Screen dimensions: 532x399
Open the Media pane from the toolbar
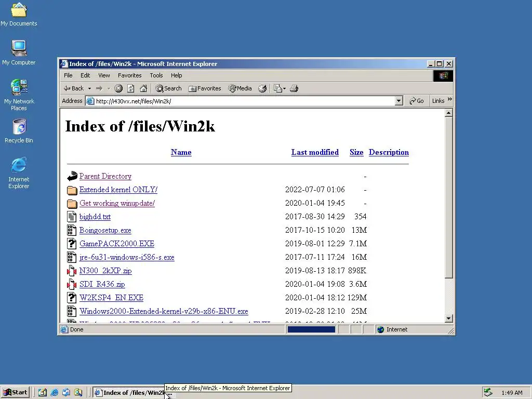click(x=240, y=88)
